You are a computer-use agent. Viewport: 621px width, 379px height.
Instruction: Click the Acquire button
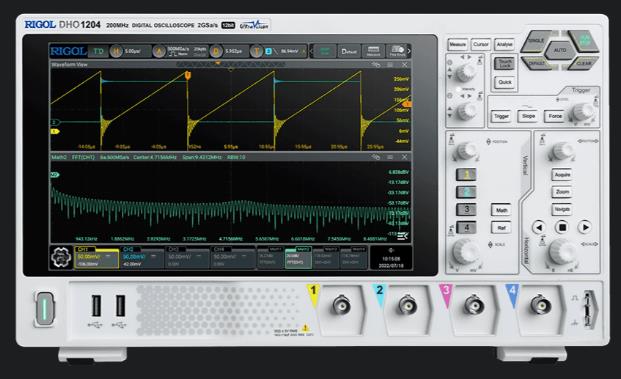tap(562, 175)
